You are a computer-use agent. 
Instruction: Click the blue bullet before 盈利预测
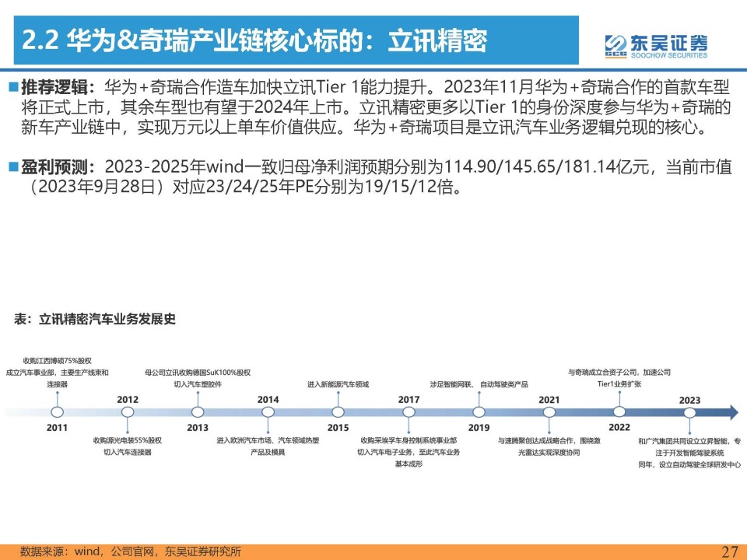[13, 167]
